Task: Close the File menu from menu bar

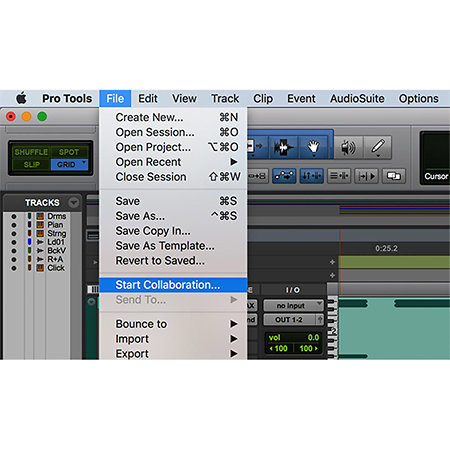Action: [115, 98]
